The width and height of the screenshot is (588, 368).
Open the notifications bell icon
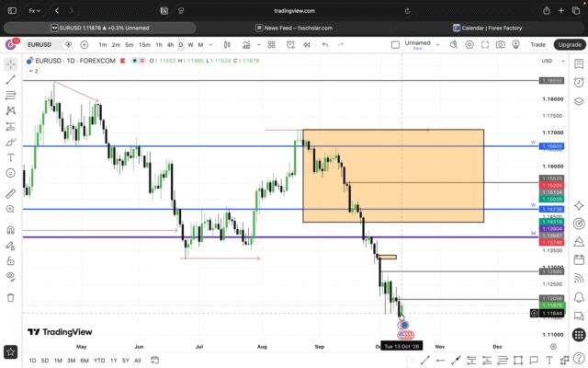(579, 297)
